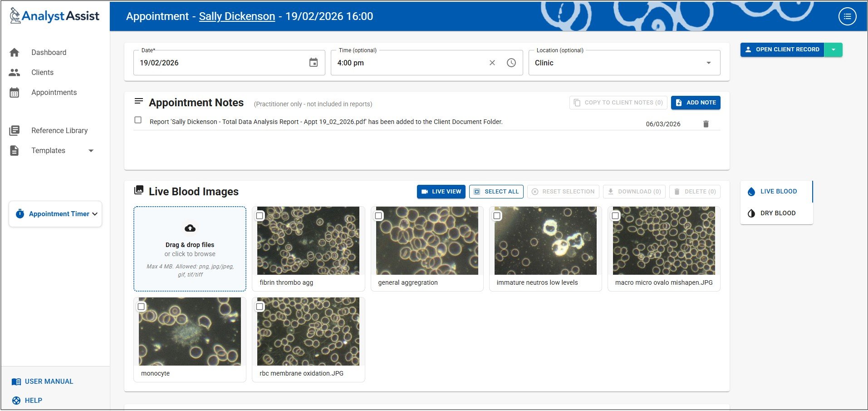Screen dimensions: 868x411
Task: Click the note date 06/03/2026
Action: coord(663,124)
